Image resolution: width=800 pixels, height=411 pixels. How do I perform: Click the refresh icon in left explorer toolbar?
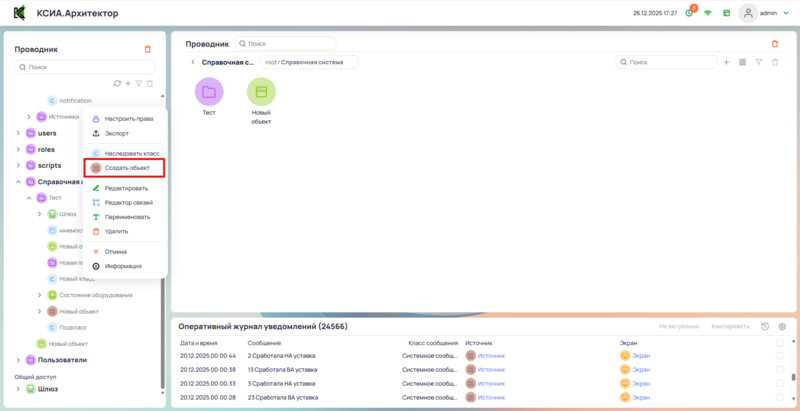(x=117, y=83)
